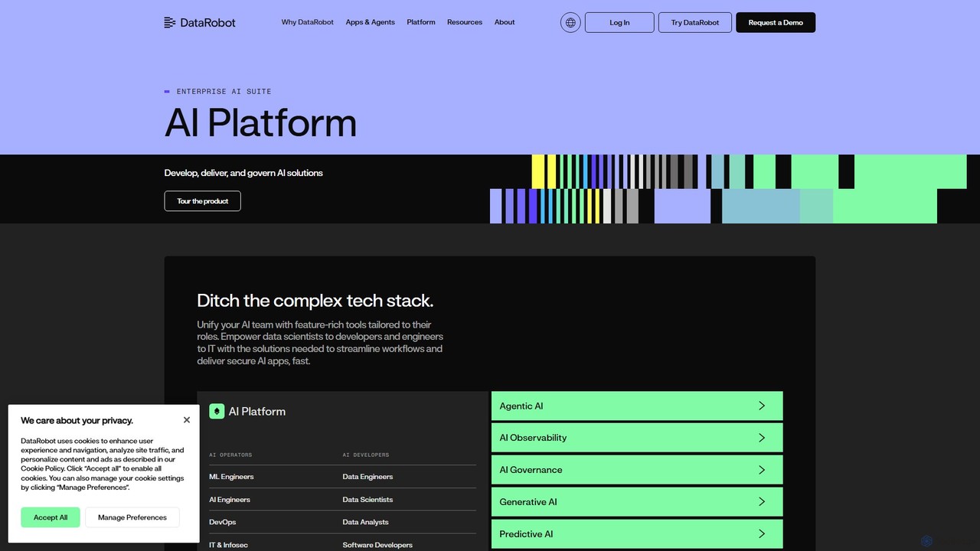Open Manage Preferences for cookies
This screenshot has height=551, width=980.
click(x=132, y=517)
